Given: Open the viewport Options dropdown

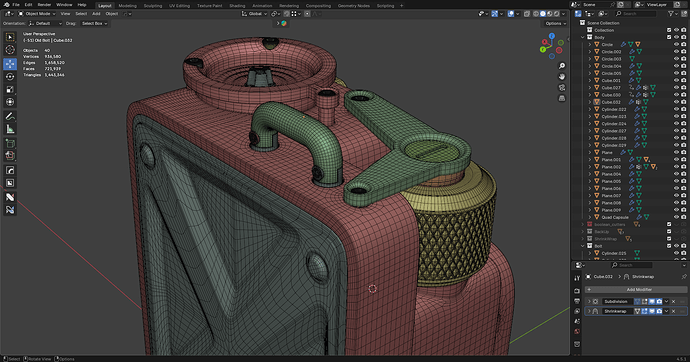Looking at the screenshot, I should [x=555, y=23].
